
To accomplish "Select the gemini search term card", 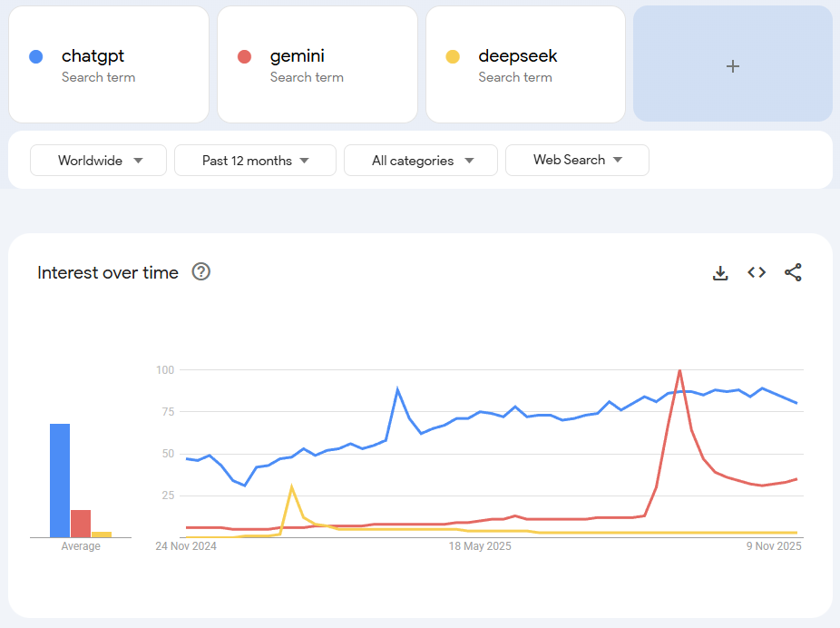I will (317, 64).
